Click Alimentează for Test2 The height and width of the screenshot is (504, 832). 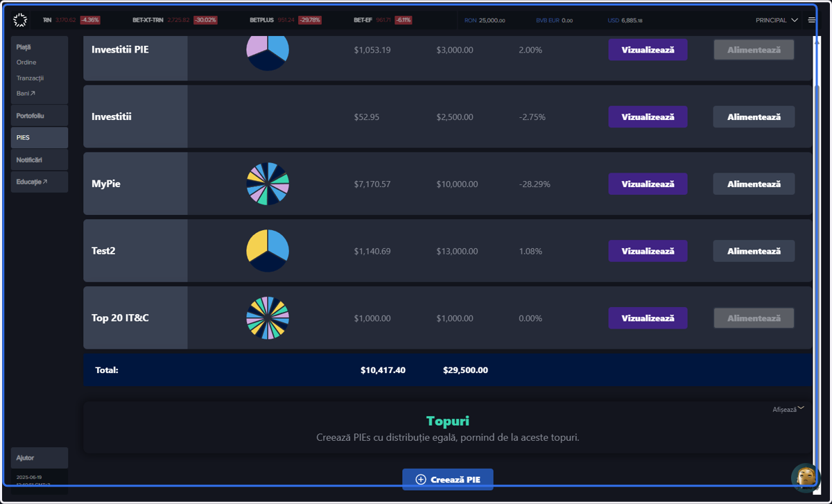coord(754,251)
